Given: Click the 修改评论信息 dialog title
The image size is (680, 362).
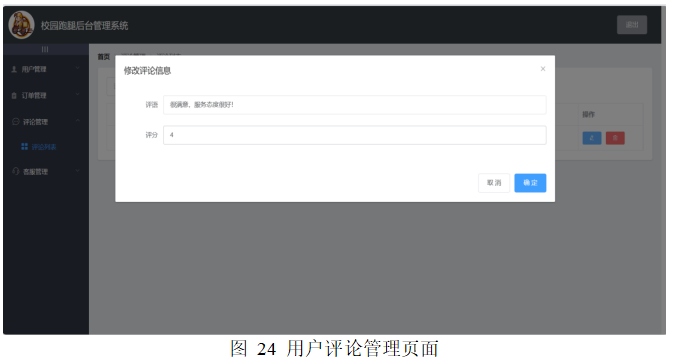Looking at the screenshot, I should (147, 71).
